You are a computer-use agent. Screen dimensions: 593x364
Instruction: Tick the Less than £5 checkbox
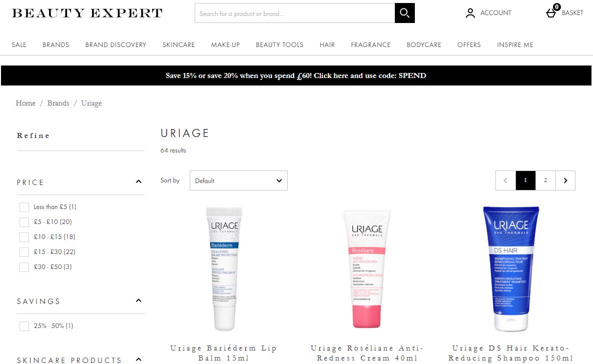coord(24,207)
